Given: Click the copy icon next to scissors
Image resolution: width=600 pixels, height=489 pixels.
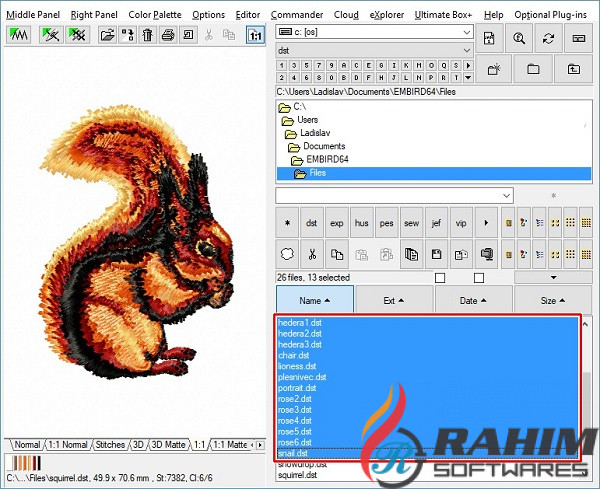Looking at the screenshot, I should coord(337,254).
